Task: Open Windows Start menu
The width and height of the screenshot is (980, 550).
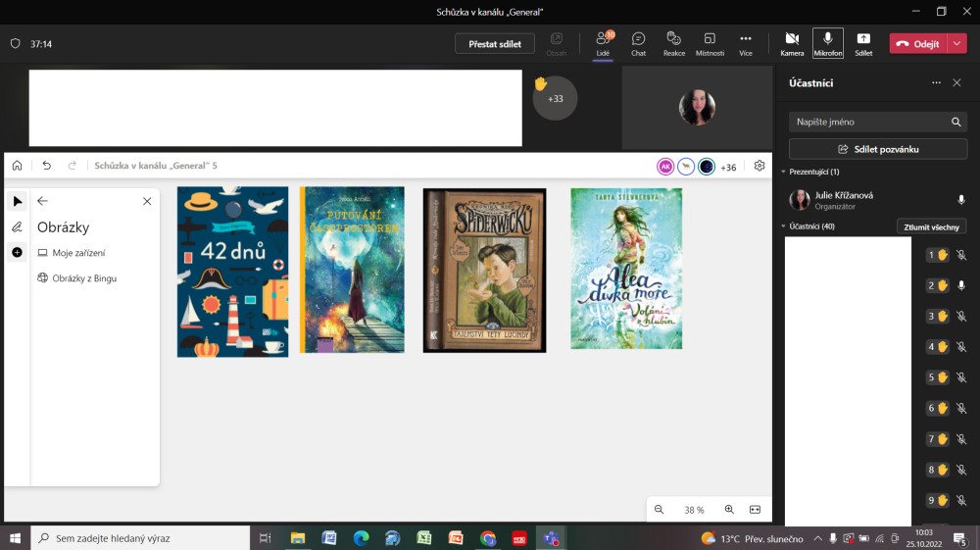Action: tap(15, 537)
